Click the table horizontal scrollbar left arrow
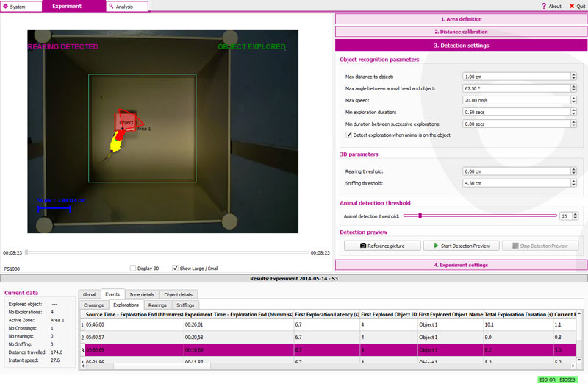Image resolution: width=588 pixels, height=384 pixels. point(83,366)
